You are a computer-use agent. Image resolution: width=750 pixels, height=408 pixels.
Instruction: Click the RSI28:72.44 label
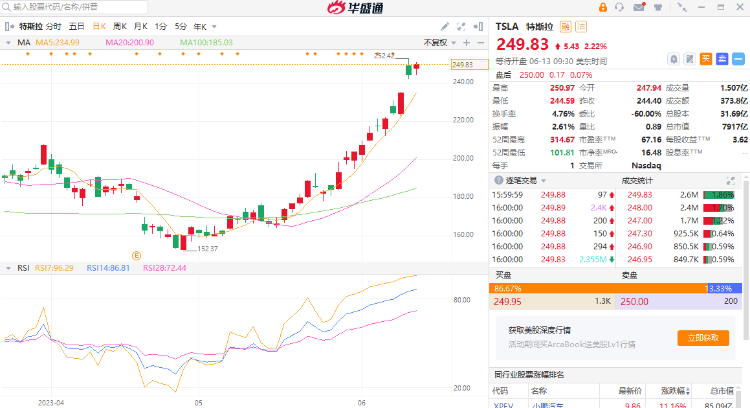(x=165, y=268)
